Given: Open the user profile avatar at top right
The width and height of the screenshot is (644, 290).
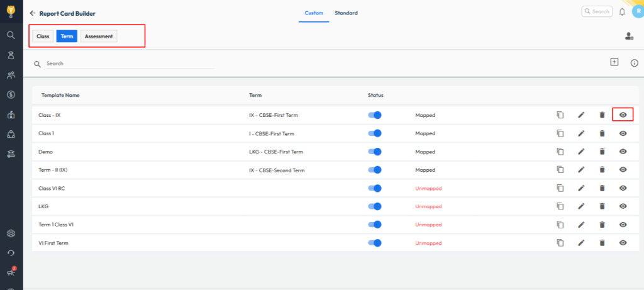Looking at the screenshot, I should pos(636,12).
